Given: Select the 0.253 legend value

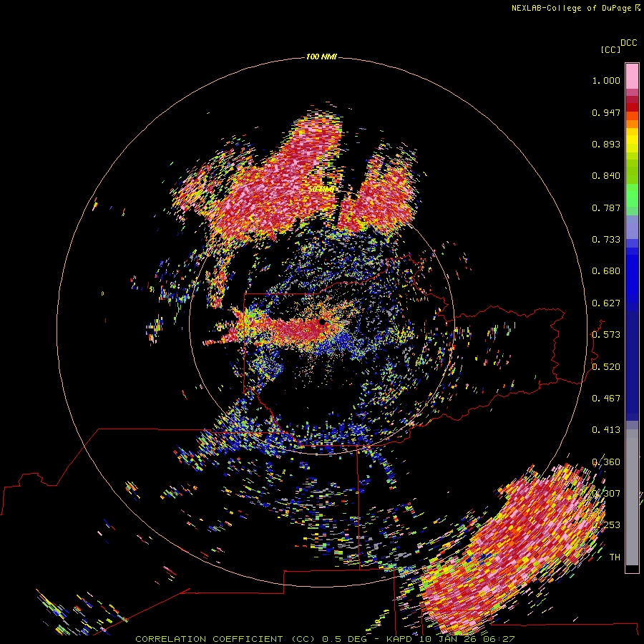Looking at the screenshot, I should click(606, 525).
